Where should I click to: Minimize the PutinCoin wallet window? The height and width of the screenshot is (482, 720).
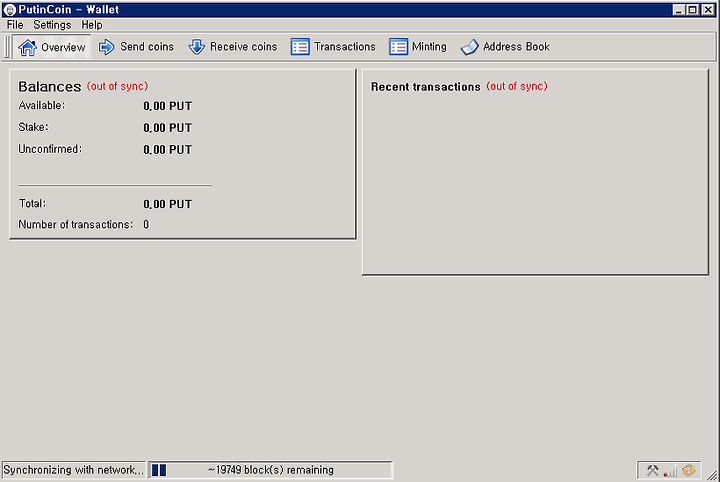(679, 10)
